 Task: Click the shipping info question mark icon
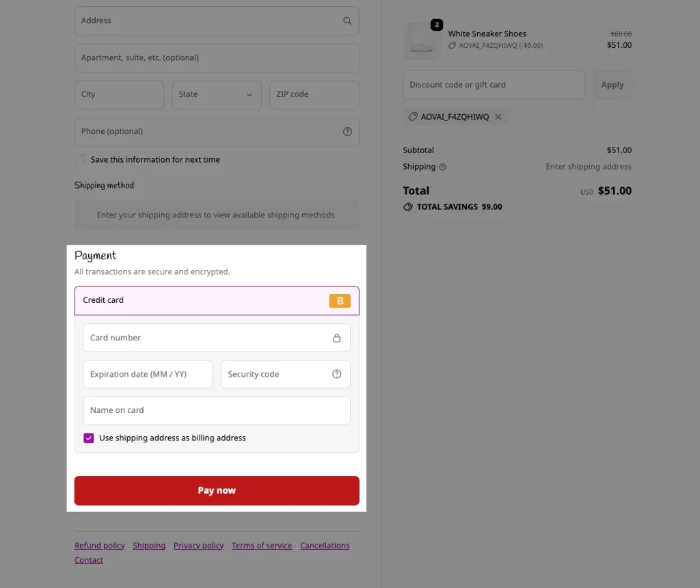click(442, 167)
